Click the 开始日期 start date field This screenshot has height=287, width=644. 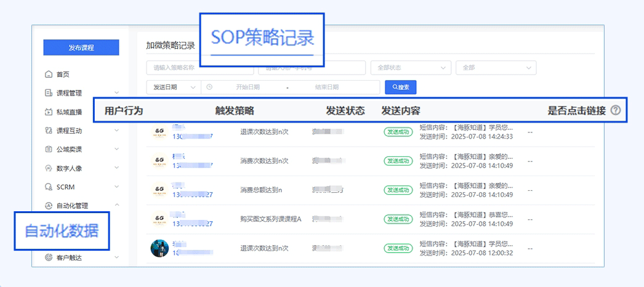point(248,87)
